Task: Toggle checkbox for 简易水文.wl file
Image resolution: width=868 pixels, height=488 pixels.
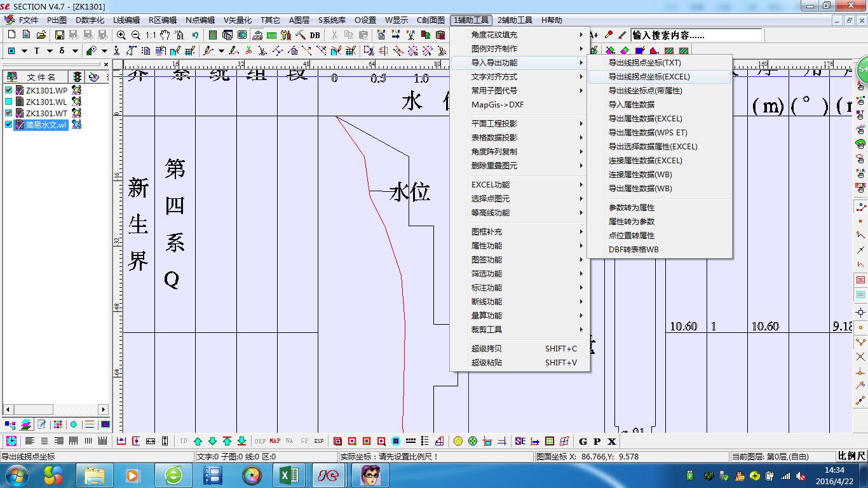Action: pyautogui.click(x=9, y=125)
